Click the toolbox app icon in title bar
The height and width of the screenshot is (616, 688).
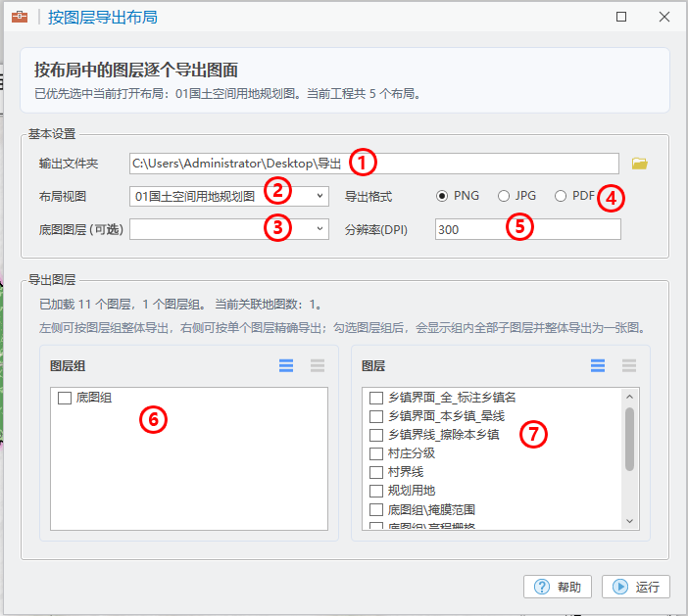click(19, 17)
